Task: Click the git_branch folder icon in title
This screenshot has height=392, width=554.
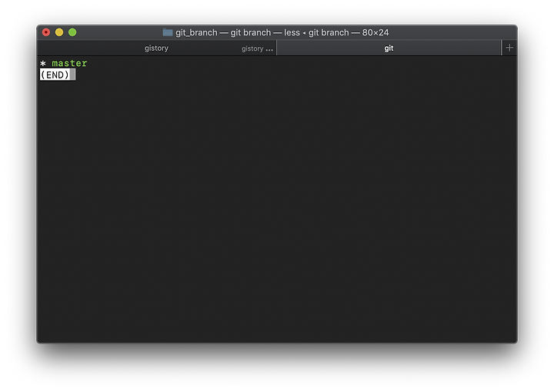Action: pos(168,32)
